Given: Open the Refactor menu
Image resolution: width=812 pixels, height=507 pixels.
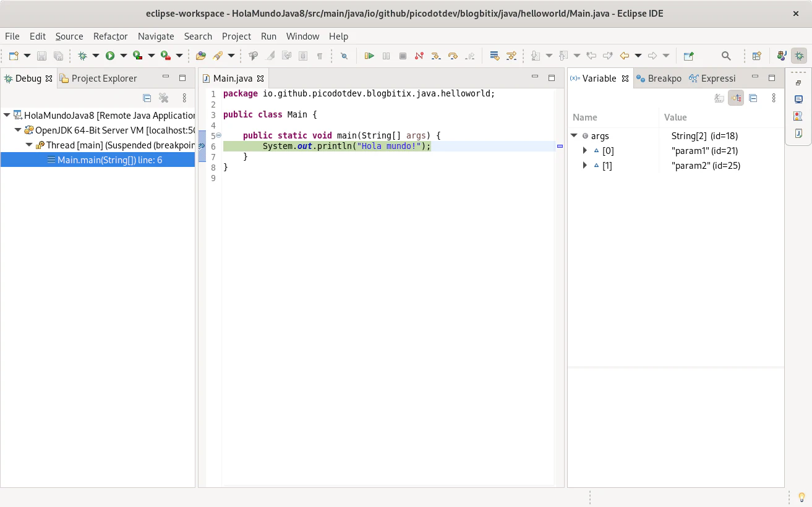Looking at the screenshot, I should [110, 36].
